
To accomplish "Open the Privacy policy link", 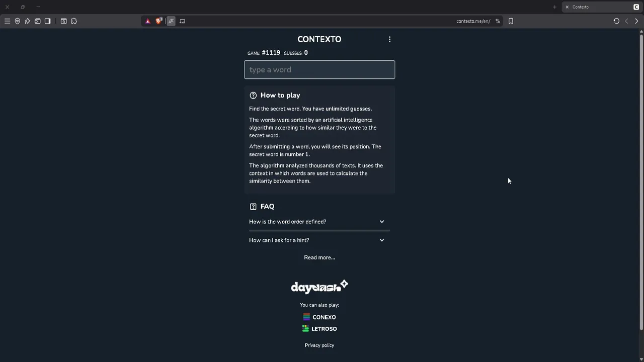I will [x=319, y=345].
